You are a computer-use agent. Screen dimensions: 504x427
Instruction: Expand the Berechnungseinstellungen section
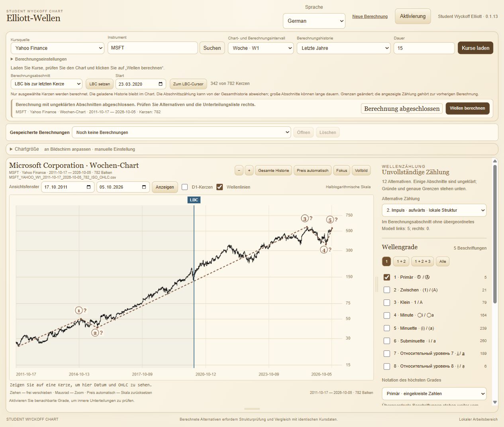click(39, 59)
